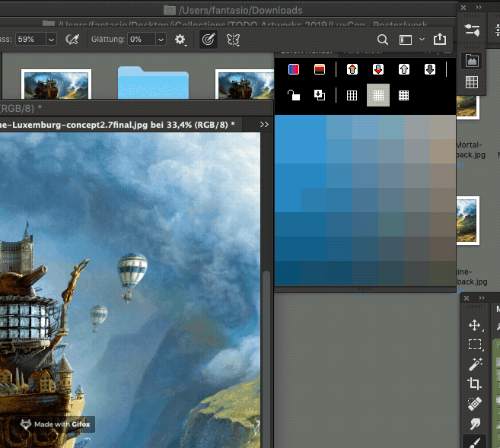The height and width of the screenshot is (448, 500).
Task: Enable airbrush-style build-up effects
Action: (72, 40)
